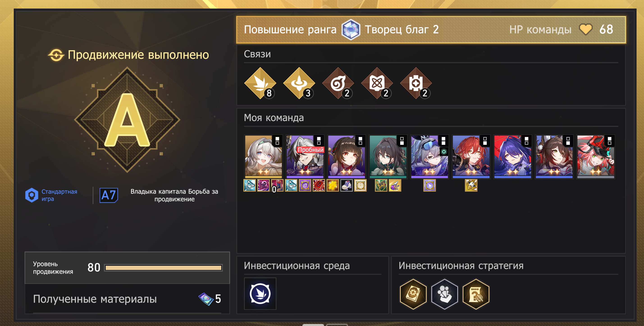Click the advancement level progress bar
This screenshot has height=326, width=644.
[164, 268]
